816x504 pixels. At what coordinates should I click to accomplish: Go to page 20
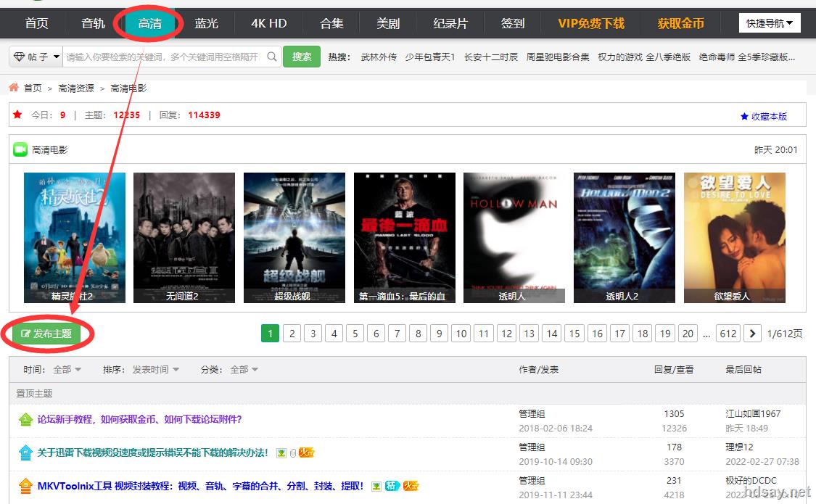tap(688, 334)
